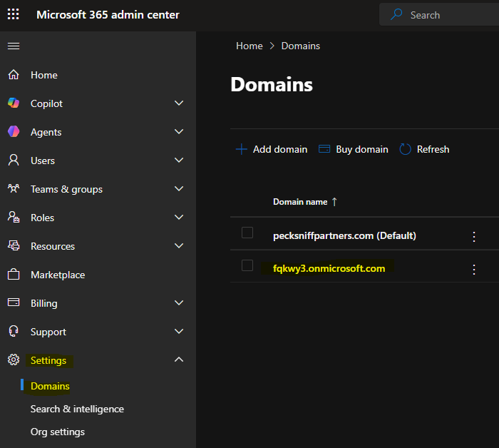Click the plus icon beside Add domain

tap(242, 149)
